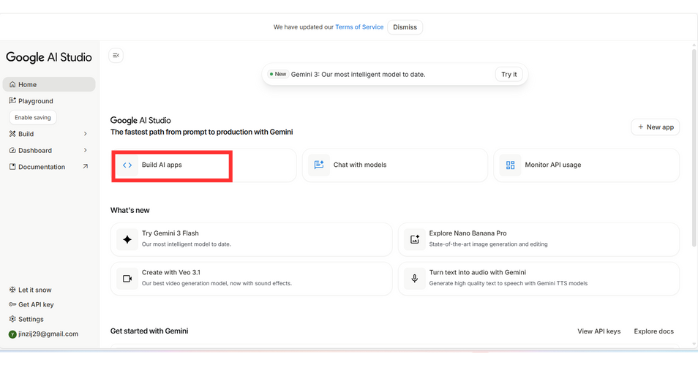Image resolution: width=698 pixels, height=365 pixels.
Task: Click the Gemini 3 announcement banner text
Action: (358, 74)
